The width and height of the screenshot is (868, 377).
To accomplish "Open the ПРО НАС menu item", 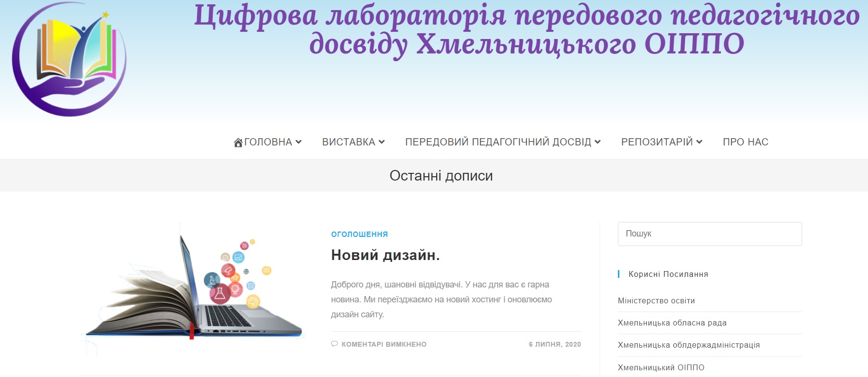I will pyautogui.click(x=745, y=142).
